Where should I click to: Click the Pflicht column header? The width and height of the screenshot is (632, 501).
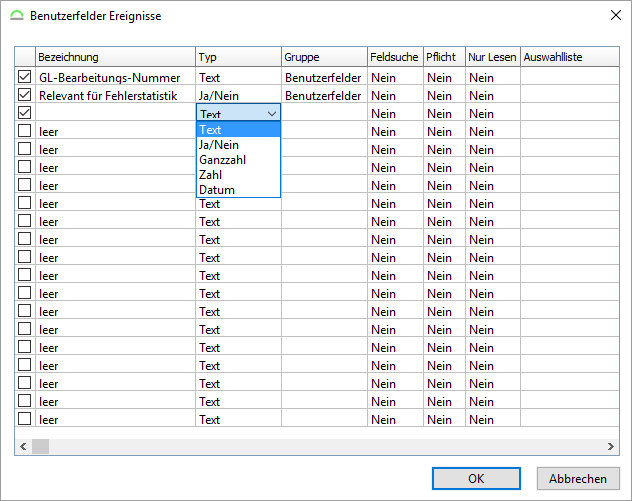445,57
